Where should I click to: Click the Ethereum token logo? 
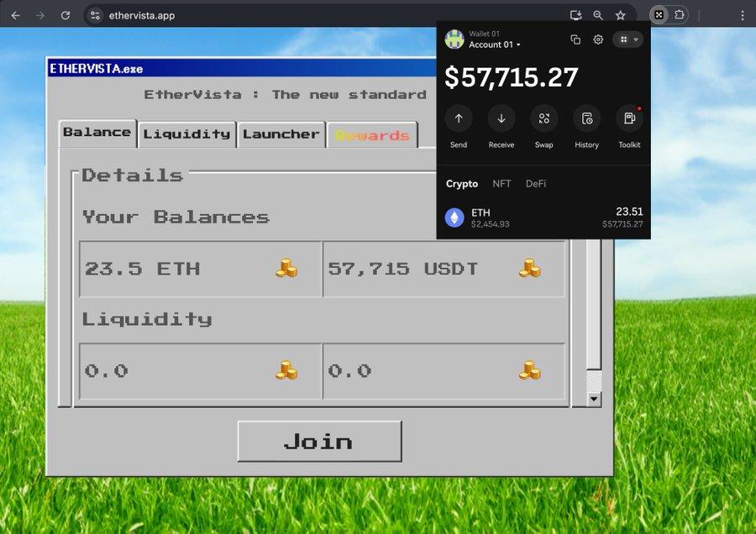click(454, 217)
